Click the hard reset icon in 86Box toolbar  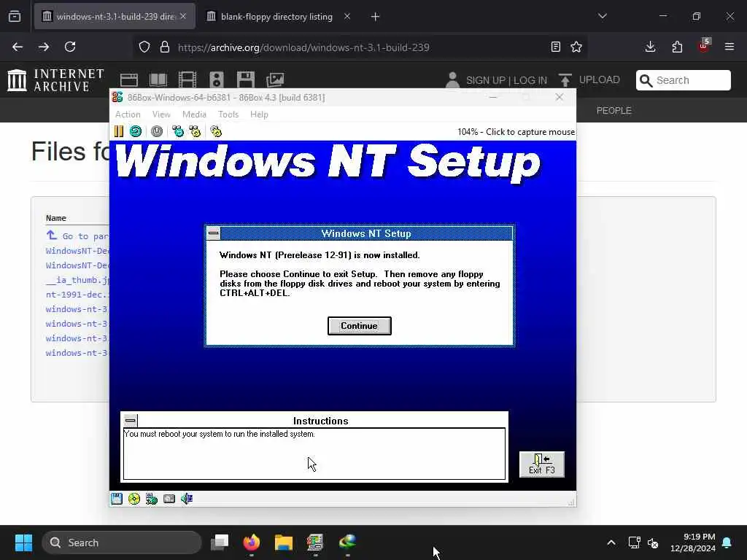click(x=136, y=131)
